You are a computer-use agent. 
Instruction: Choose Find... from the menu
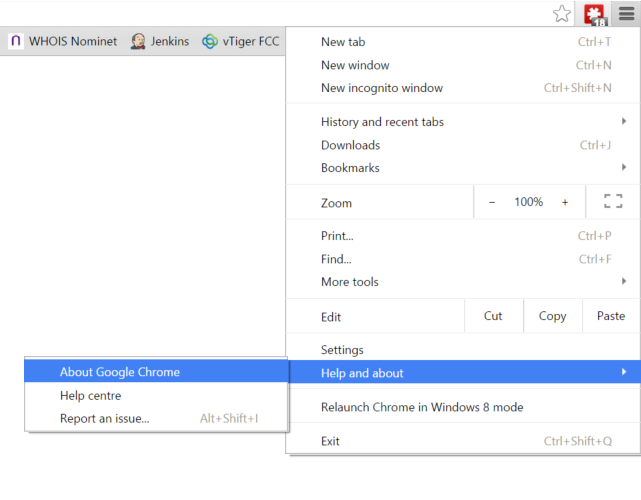pyautogui.click(x=463, y=259)
